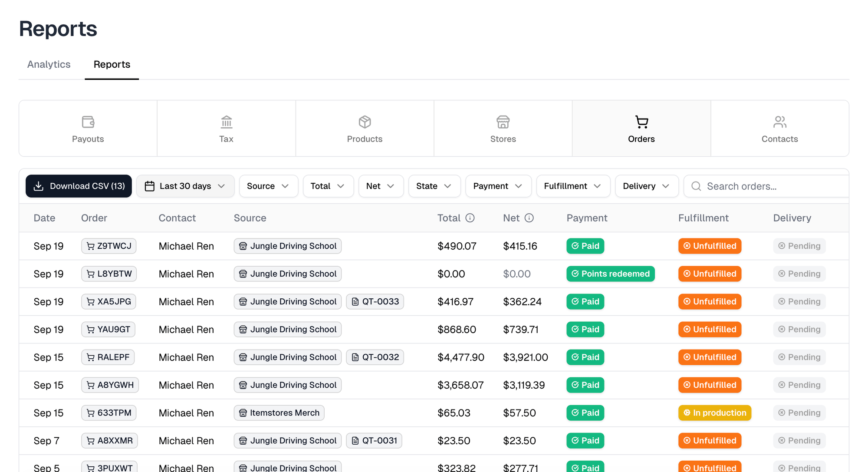This screenshot has width=868, height=472.
Task: Open order XA5JPG
Action: [x=108, y=301]
